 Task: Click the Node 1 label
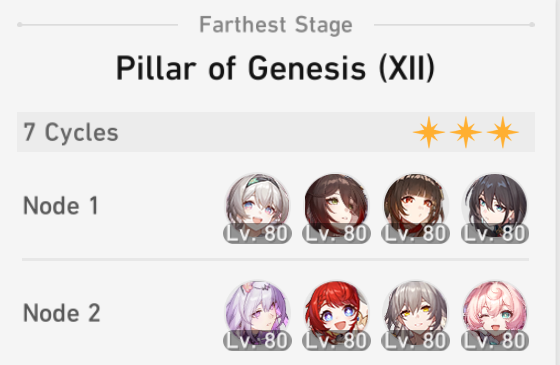[60, 206]
